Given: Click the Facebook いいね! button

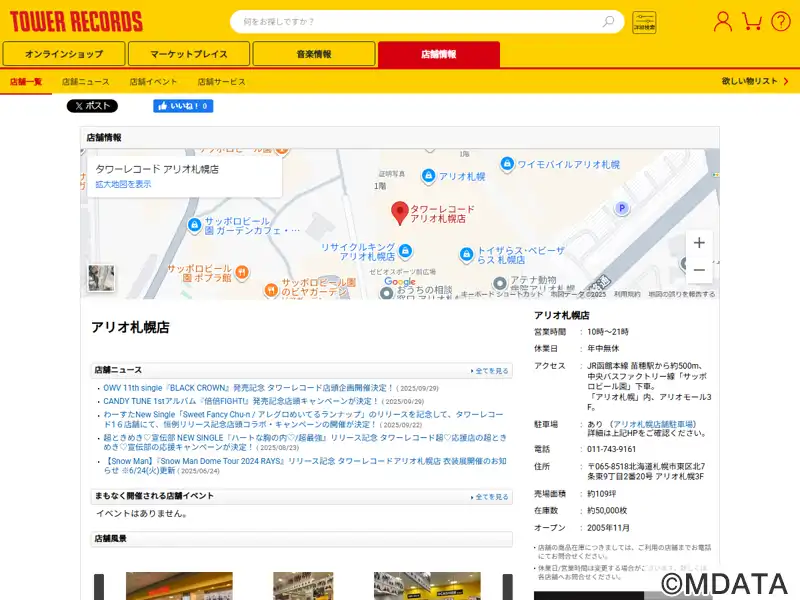Looking at the screenshot, I should click(183, 106).
